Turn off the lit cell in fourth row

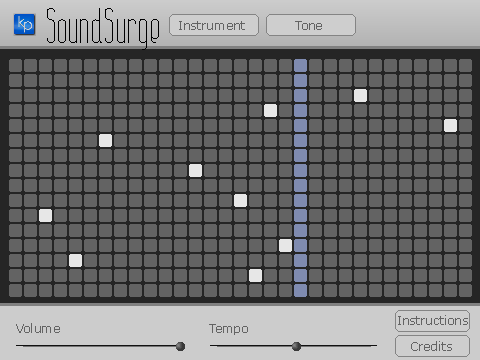click(270, 111)
